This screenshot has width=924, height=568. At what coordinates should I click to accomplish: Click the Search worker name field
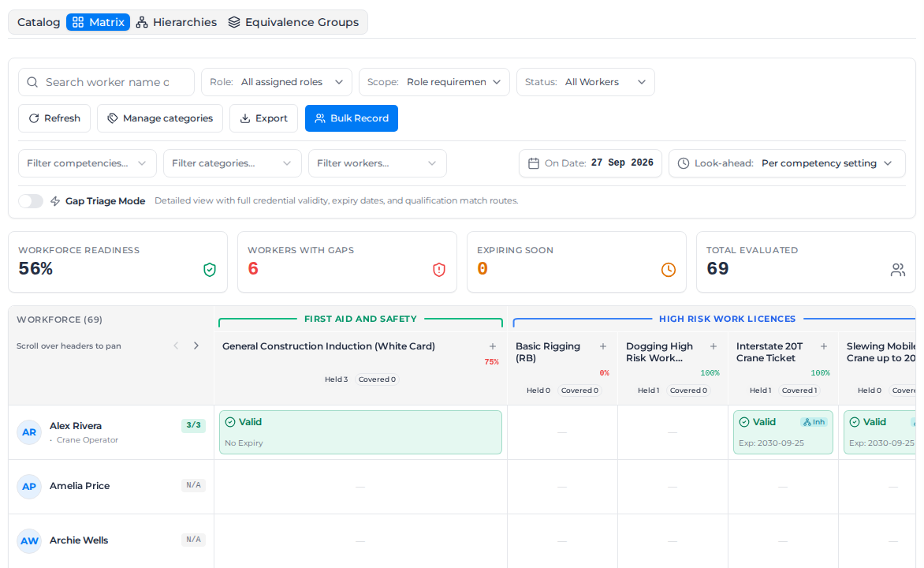click(106, 82)
